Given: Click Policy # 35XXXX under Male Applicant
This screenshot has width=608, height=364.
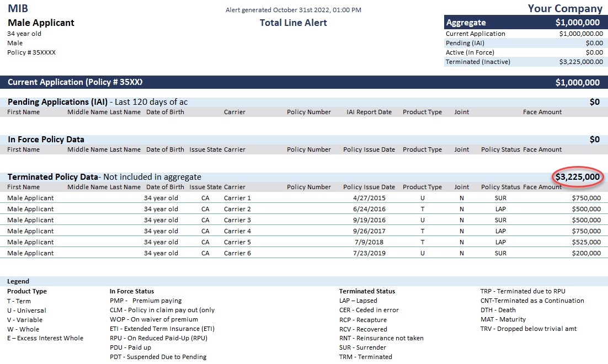Looking at the screenshot, I should point(31,52).
